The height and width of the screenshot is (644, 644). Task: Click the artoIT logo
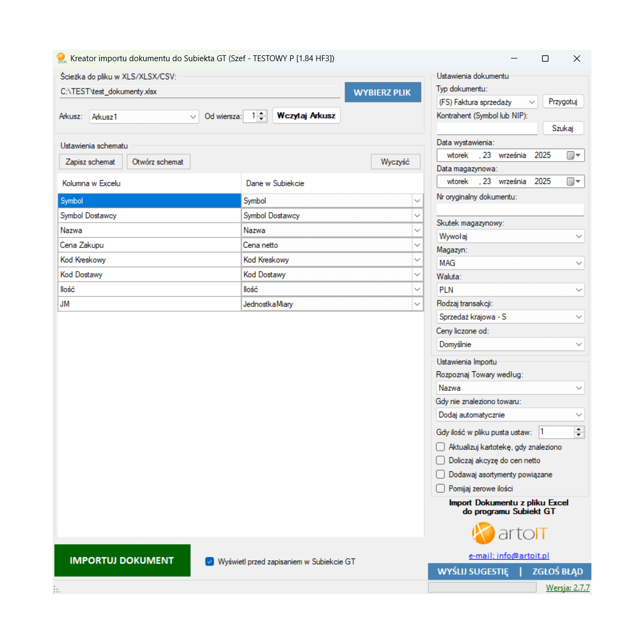509,533
